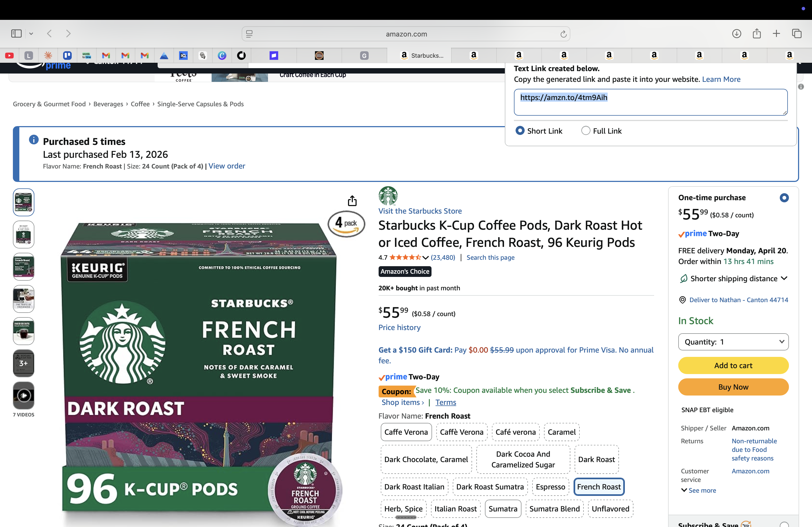The height and width of the screenshot is (527, 812).
Task: Switch to the Canva 'C' pinned tab
Action: [x=222, y=55]
